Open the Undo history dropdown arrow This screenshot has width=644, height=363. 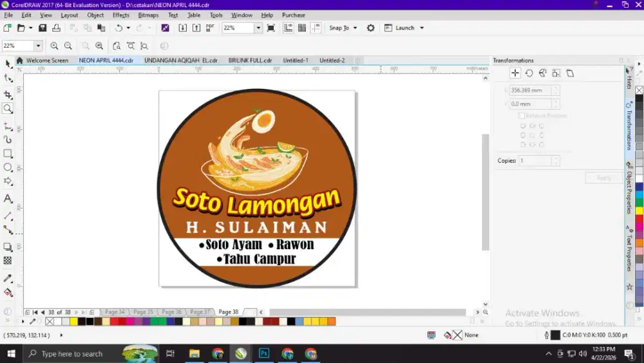pyautogui.click(x=128, y=28)
